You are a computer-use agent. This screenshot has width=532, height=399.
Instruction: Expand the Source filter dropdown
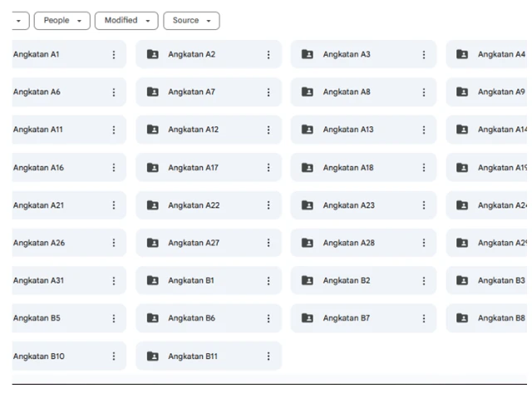point(191,21)
